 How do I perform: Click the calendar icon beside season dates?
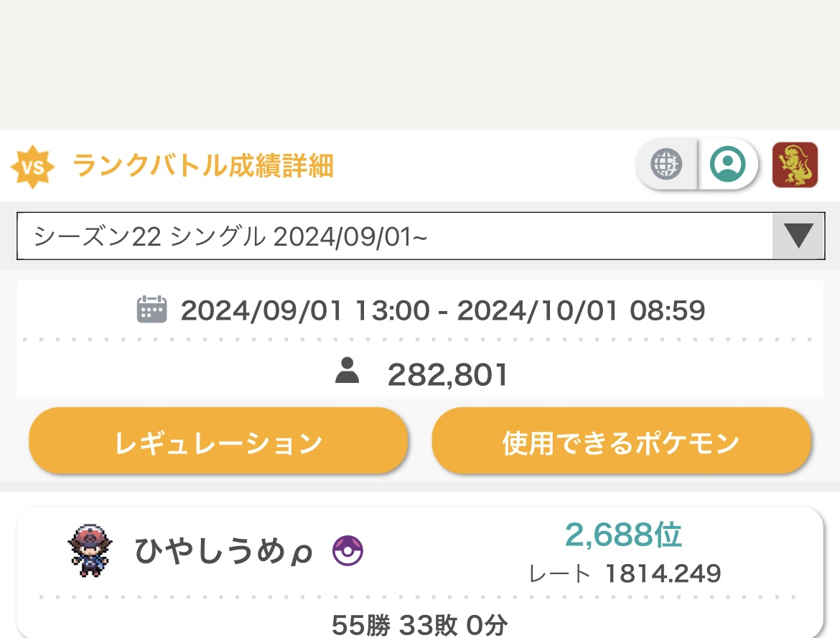point(151,310)
